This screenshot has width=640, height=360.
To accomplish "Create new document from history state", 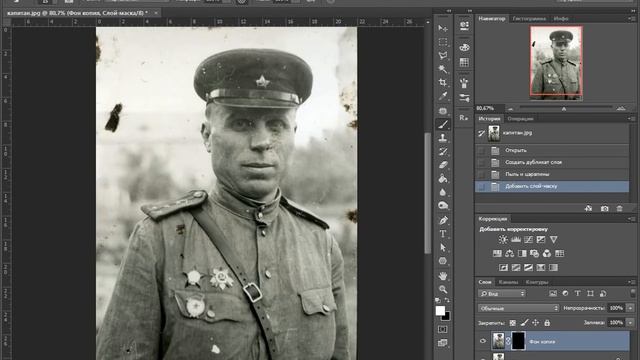I will [588, 208].
